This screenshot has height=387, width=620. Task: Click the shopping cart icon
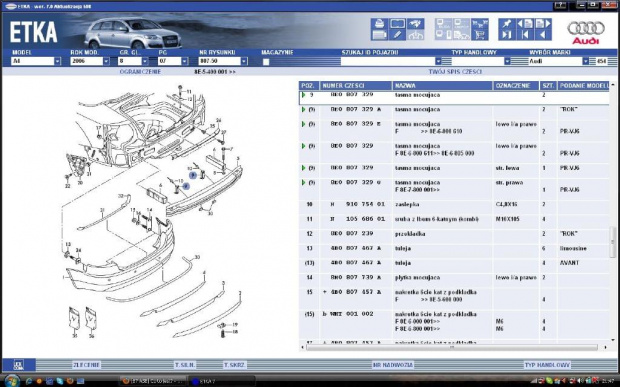click(480, 35)
